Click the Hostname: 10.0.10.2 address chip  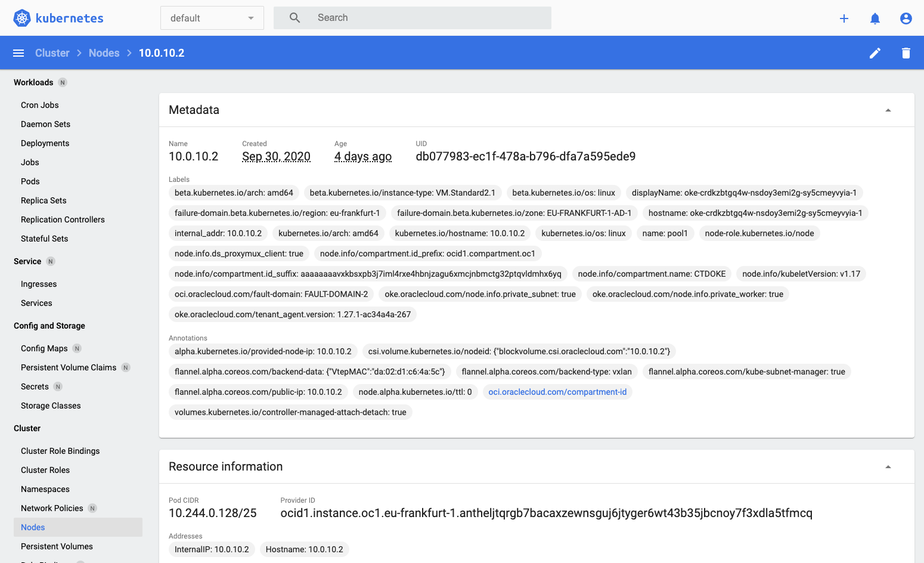click(x=305, y=549)
